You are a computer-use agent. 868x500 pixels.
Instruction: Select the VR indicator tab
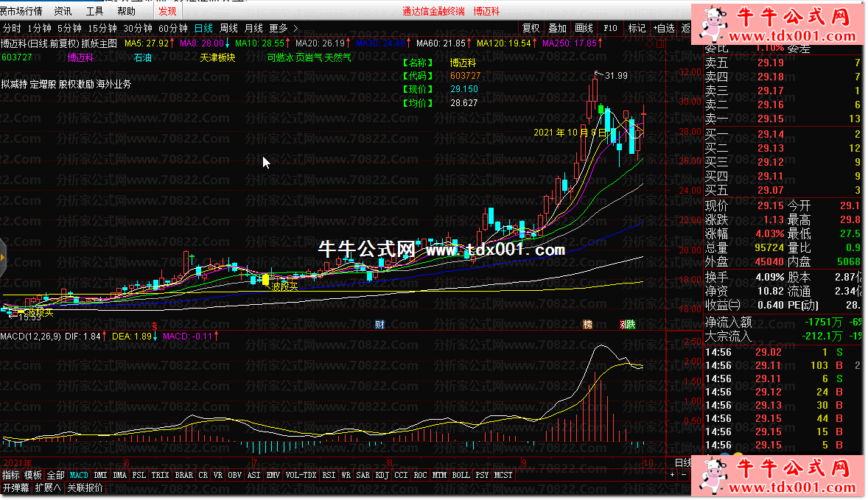point(217,475)
